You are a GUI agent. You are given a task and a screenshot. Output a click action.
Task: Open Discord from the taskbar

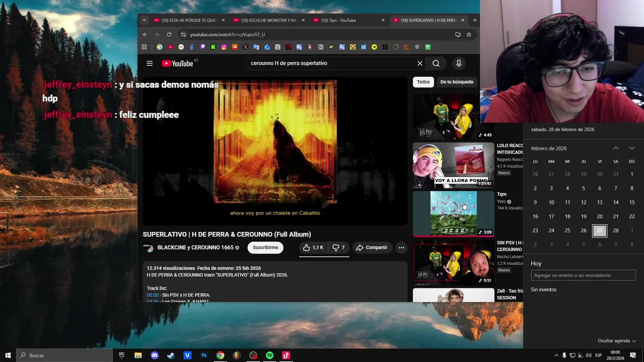point(154,355)
